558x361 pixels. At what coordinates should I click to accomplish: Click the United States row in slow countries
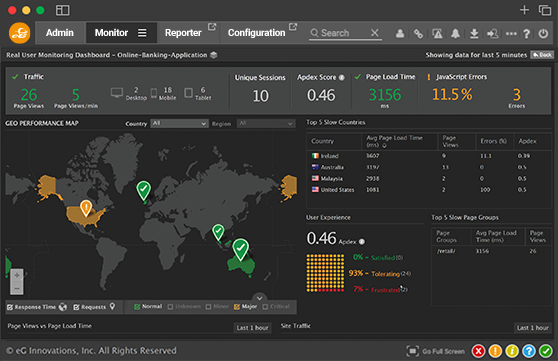(x=429, y=190)
